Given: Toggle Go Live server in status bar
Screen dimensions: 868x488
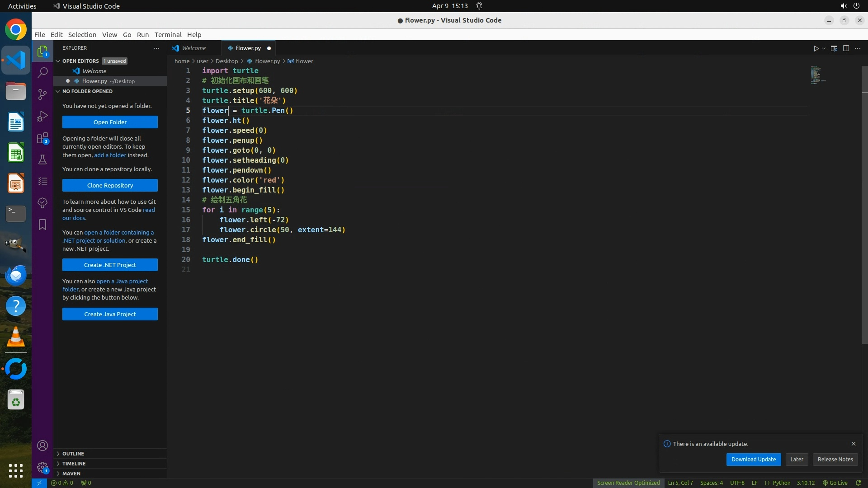Looking at the screenshot, I should point(835,483).
